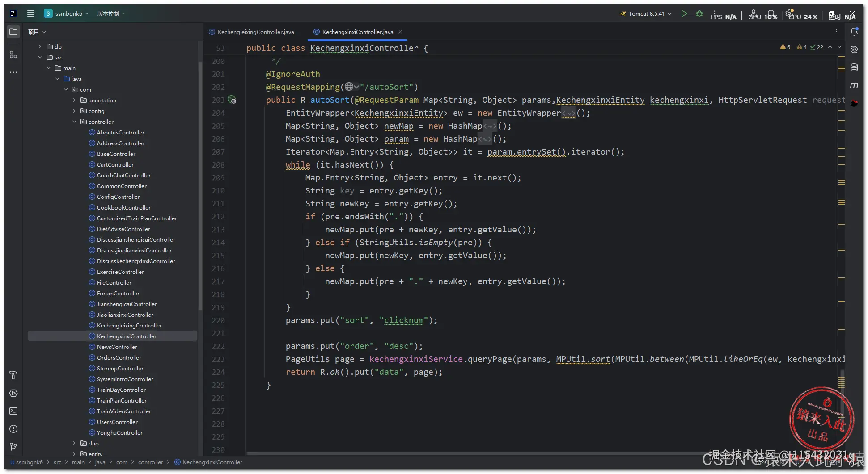The image size is (868, 474).
Task: Open the main hamburger menu
Action: pos(31,13)
